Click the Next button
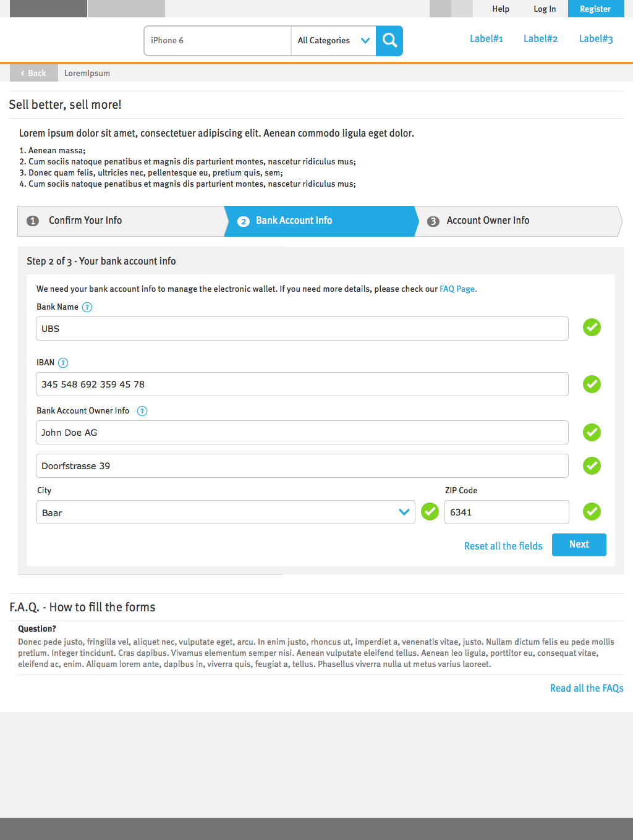 [579, 545]
